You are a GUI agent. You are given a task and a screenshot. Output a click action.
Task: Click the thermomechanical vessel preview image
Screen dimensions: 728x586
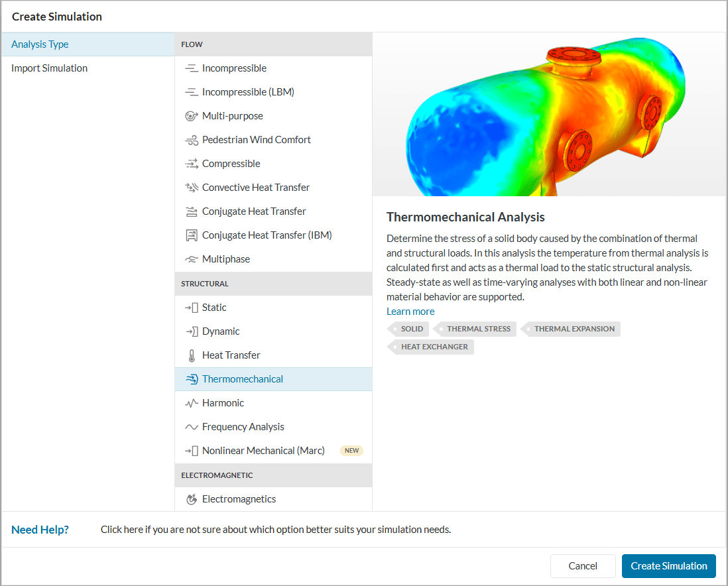pos(549,115)
